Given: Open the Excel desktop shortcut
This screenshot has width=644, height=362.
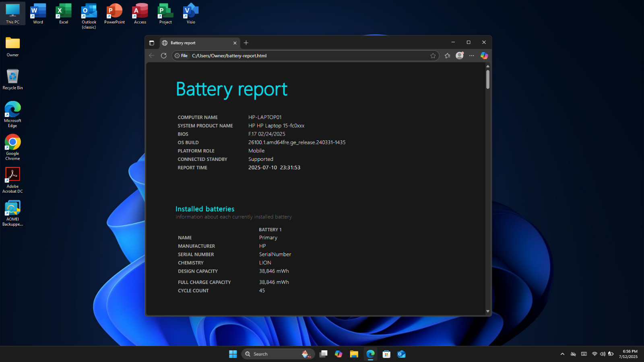Looking at the screenshot, I should click(64, 14).
